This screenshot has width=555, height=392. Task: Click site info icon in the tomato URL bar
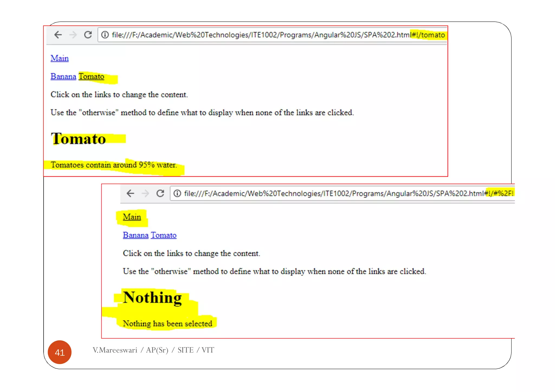105,35
